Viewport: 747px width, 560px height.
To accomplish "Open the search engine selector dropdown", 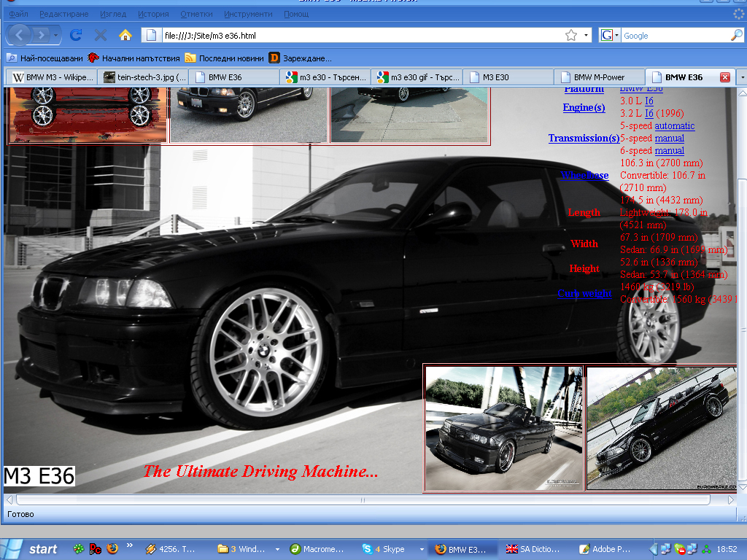I will (x=609, y=35).
